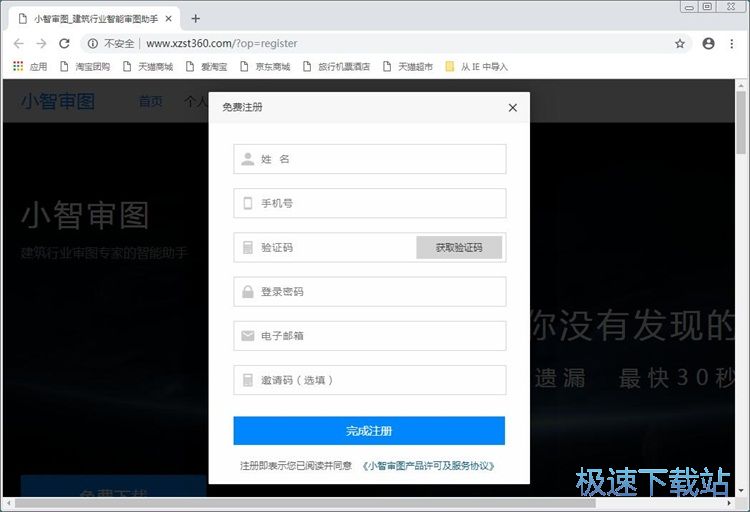Viewport: 750px width, 512px height.
Task: Click the blue 完成注册 button
Action: (369, 431)
